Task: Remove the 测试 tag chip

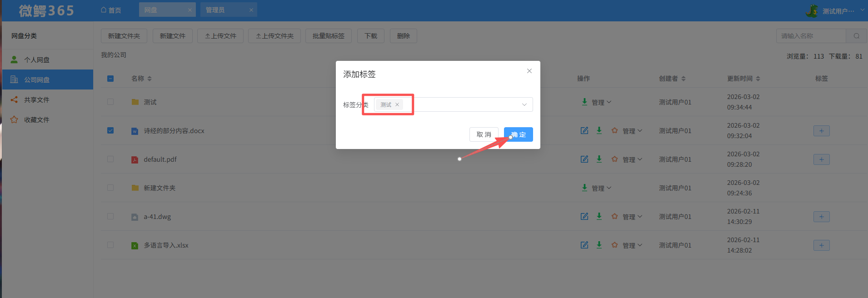Action: (x=397, y=104)
